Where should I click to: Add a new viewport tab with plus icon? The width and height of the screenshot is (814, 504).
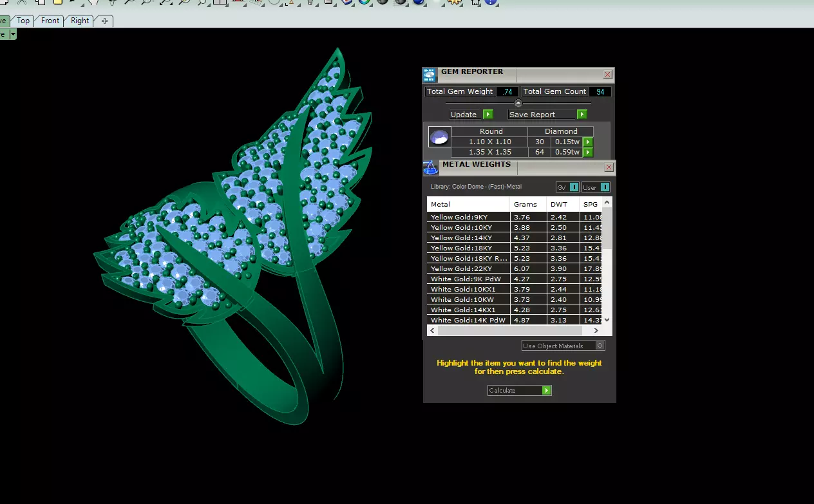pyautogui.click(x=104, y=21)
